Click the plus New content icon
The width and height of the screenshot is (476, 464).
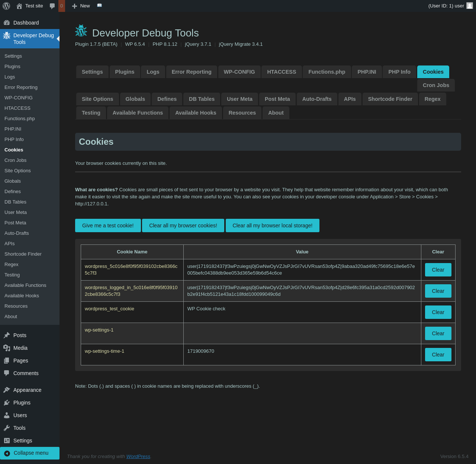[x=74, y=6]
